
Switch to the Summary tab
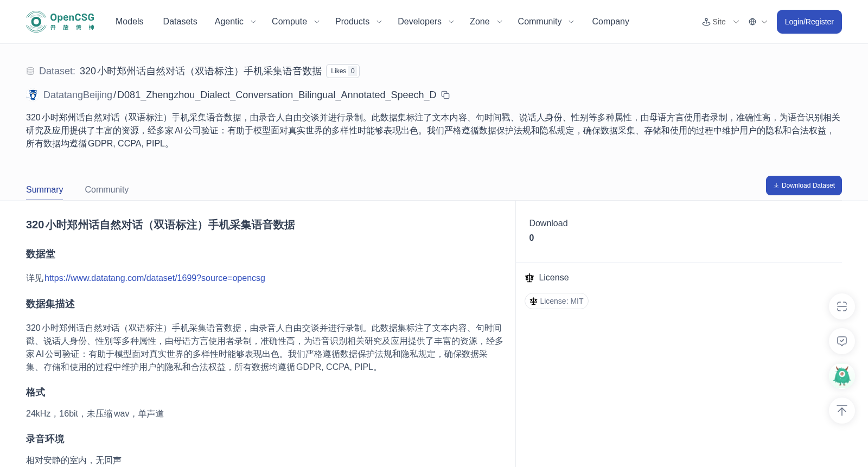(x=44, y=189)
